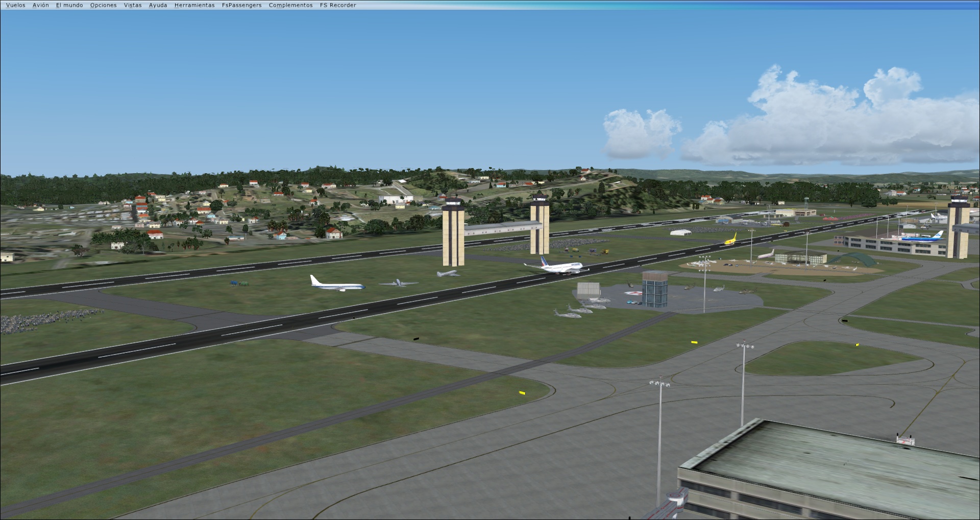
Task: Open the Avión menu
Action: (x=40, y=5)
